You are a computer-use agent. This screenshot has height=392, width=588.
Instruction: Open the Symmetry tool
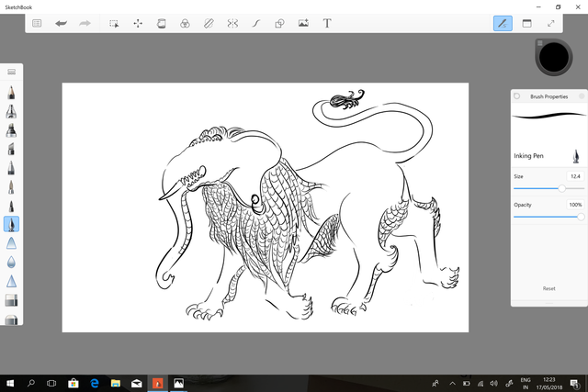(x=232, y=23)
